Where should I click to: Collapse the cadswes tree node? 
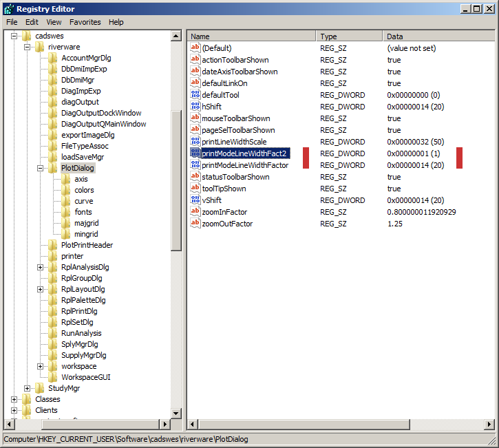14,36
